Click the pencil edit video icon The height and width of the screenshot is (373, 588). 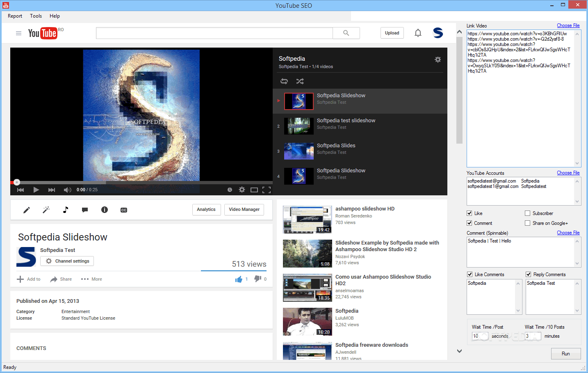pos(27,210)
